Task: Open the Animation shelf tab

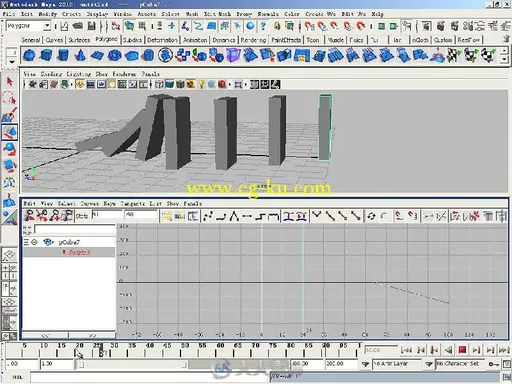Action: 195,40
